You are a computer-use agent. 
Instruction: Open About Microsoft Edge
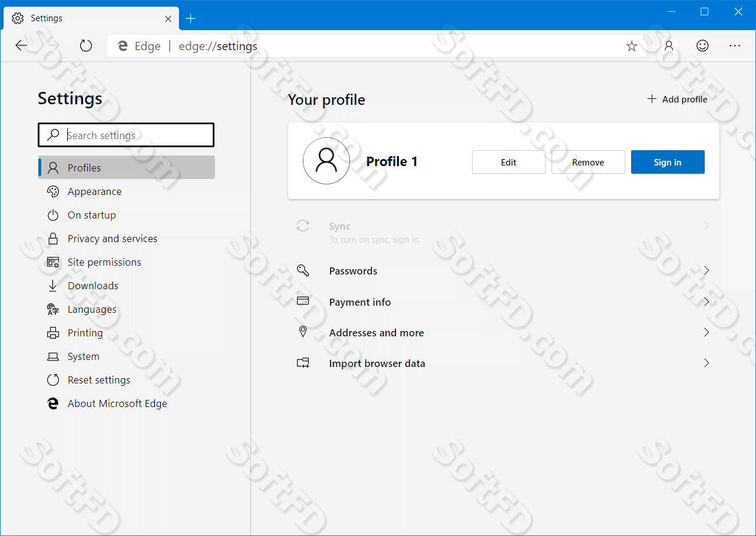tap(127, 403)
